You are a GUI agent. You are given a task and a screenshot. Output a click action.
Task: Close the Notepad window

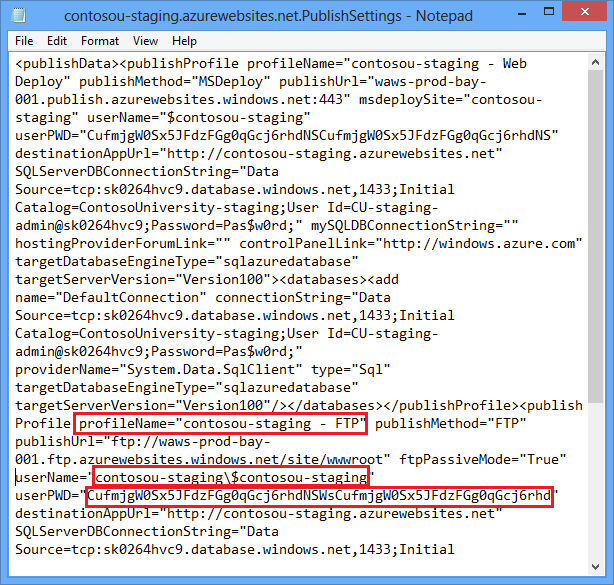[x=585, y=12]
